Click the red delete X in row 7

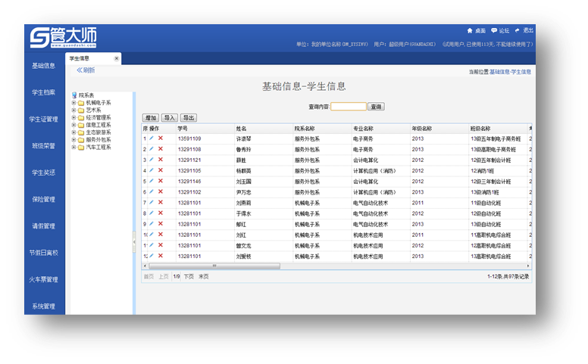click(161, 203)
